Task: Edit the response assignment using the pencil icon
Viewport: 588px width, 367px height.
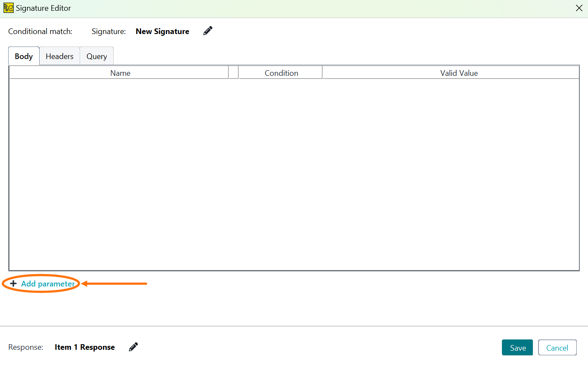Action: coord(133,347)
